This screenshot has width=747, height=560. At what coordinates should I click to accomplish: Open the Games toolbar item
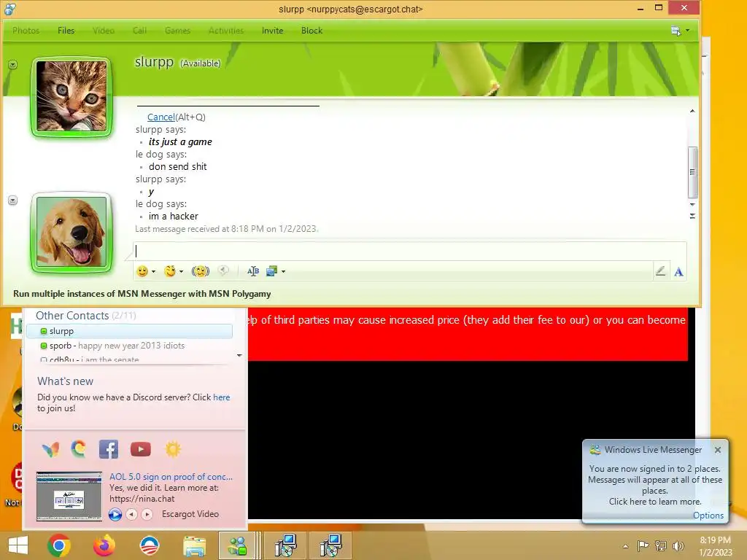177,31
